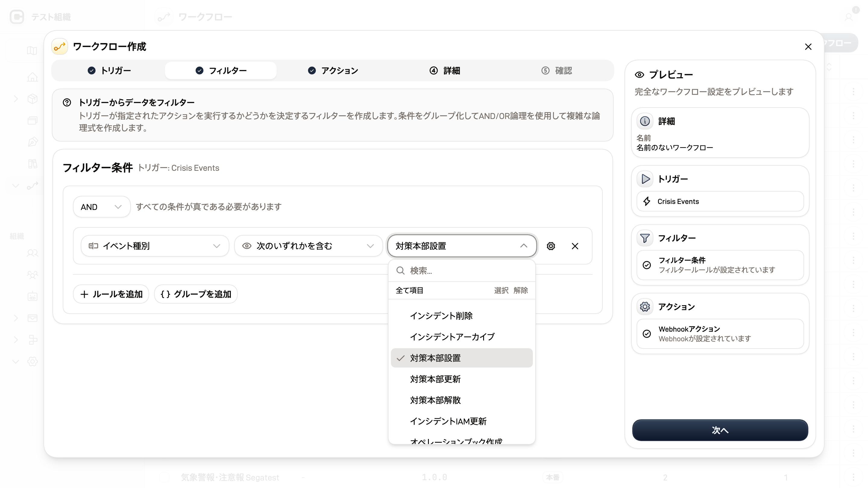Viewport: 868px width, 488px height.
Task: Click the eye icon next to プレビュー
Action: point(639,75)
